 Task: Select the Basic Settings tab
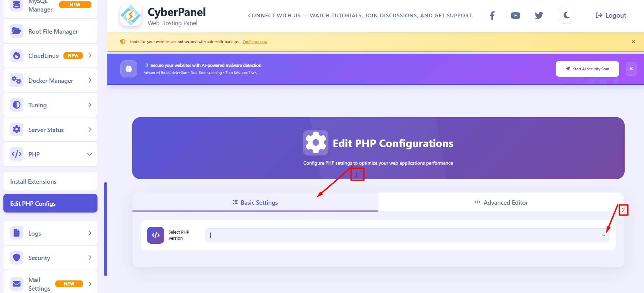[255, 202]
